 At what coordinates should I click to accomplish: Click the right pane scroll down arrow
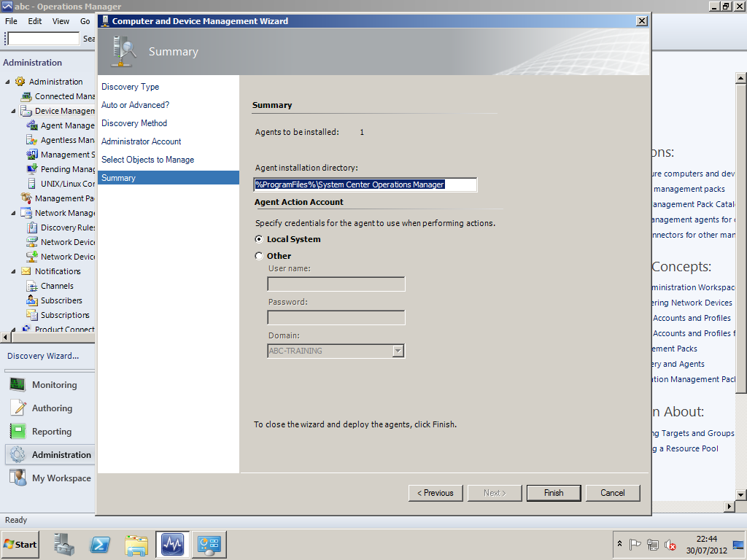pos(741,495)
